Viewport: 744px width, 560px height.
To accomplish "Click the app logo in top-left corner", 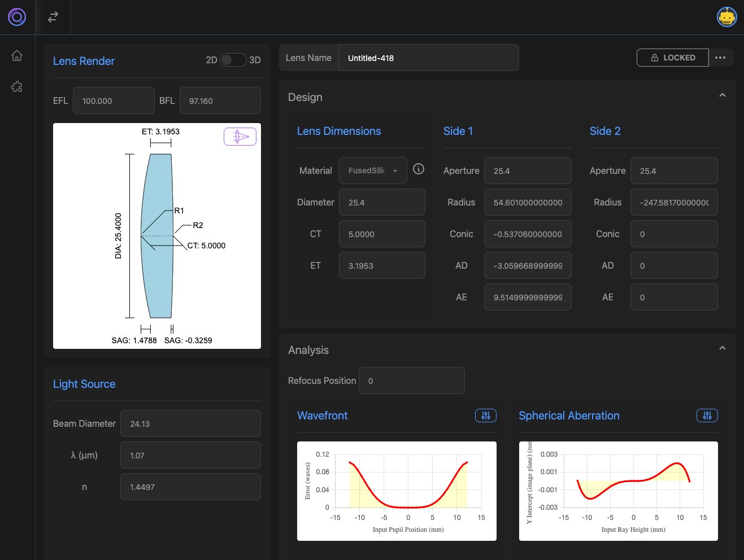I will (17, 17).
